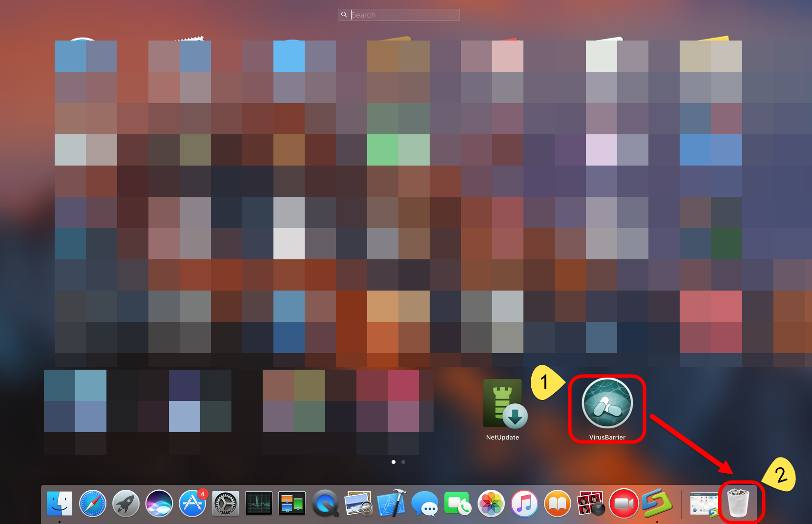The width and height of the screenshot is (812, 524).
Task: Open System Preferences gear icon
Action: (x=226, y=503)
